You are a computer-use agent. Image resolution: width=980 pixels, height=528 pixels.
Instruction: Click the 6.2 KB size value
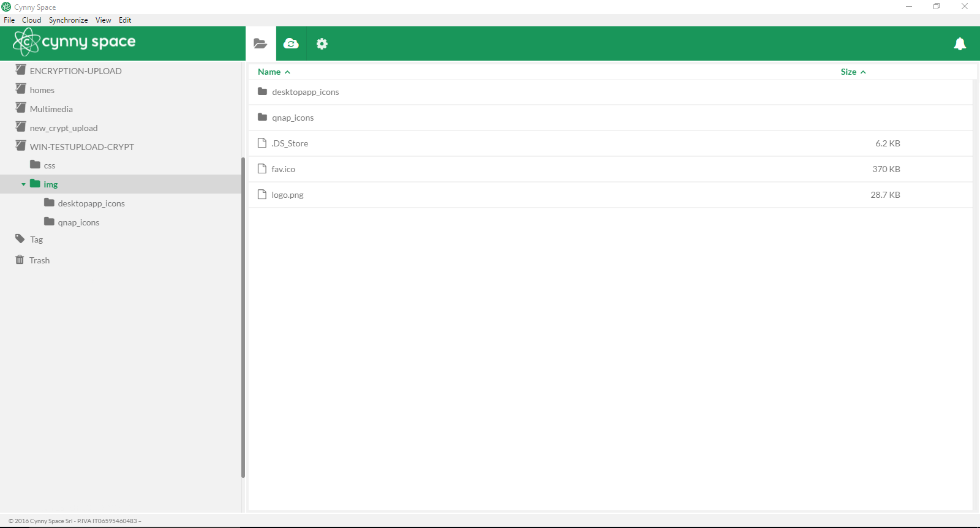888,143
